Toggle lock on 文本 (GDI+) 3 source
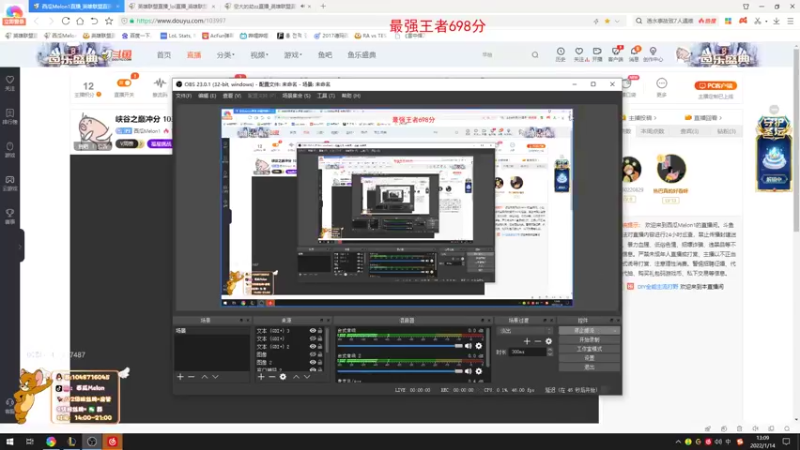The width and height of the screenshot is (800, 450). coord(320,331)
